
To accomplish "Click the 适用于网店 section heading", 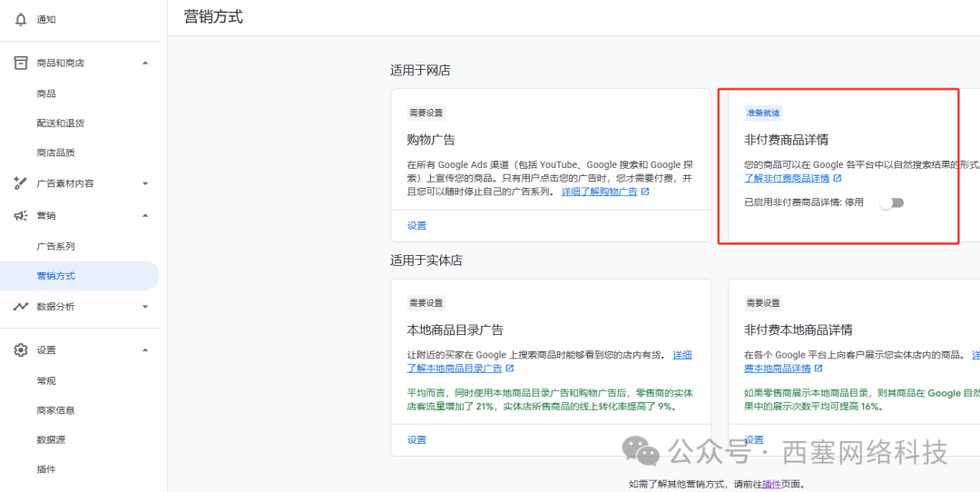I will point(420,70).
